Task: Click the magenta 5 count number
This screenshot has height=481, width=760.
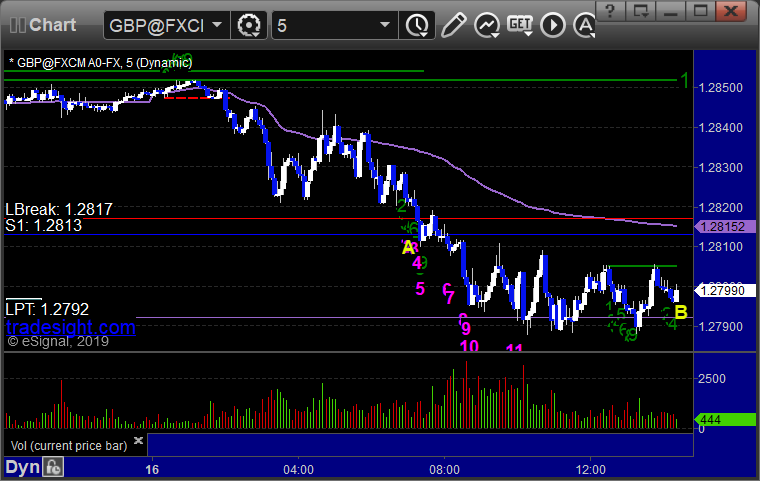Action: (x=420, y=289)
